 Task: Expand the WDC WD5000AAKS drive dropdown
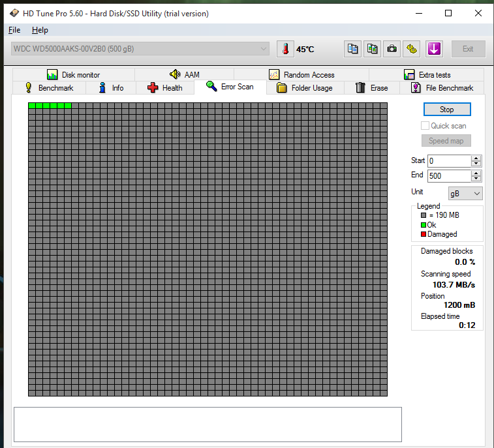click(x=140, y=49)
